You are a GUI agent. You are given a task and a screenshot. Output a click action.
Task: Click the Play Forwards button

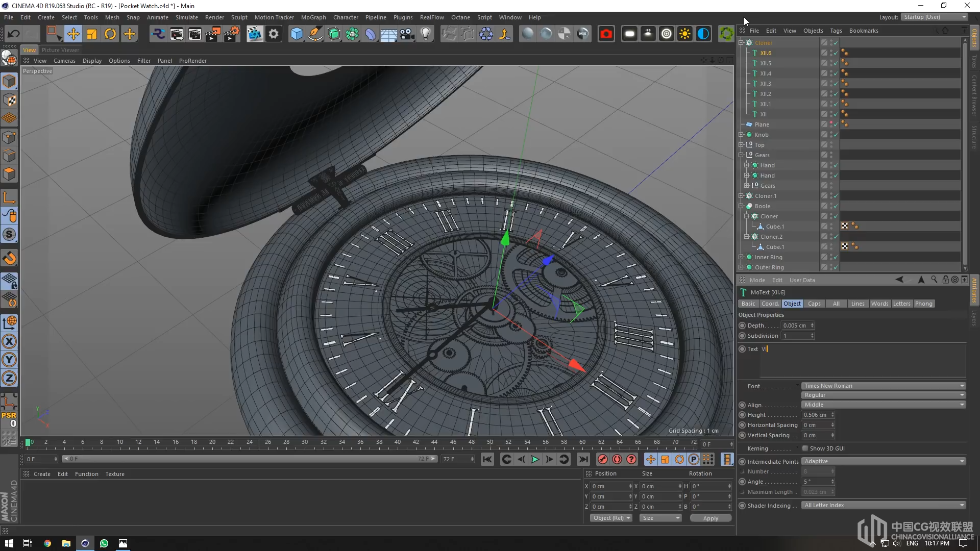535,459
